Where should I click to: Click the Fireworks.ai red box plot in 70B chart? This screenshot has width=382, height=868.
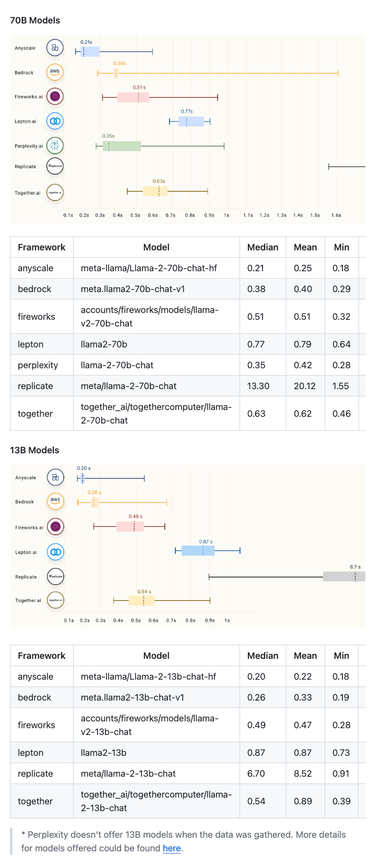[x=133, y=97]
